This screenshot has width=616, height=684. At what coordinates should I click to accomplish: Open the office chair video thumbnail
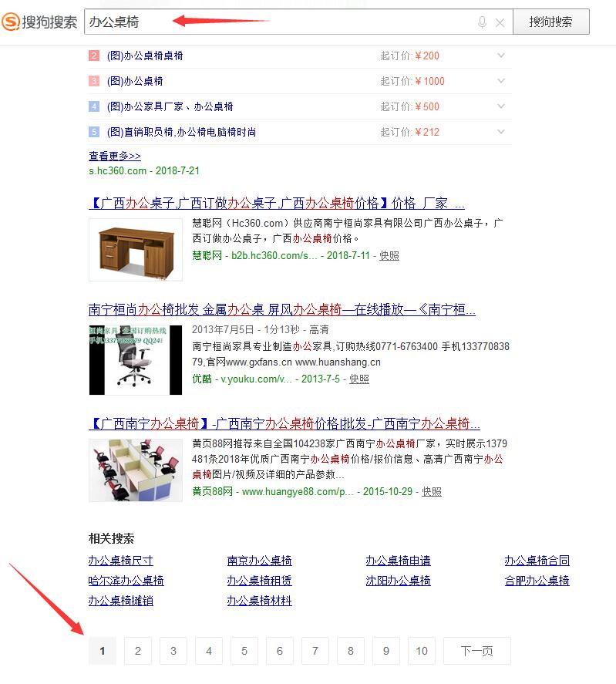tap(136, 360)
